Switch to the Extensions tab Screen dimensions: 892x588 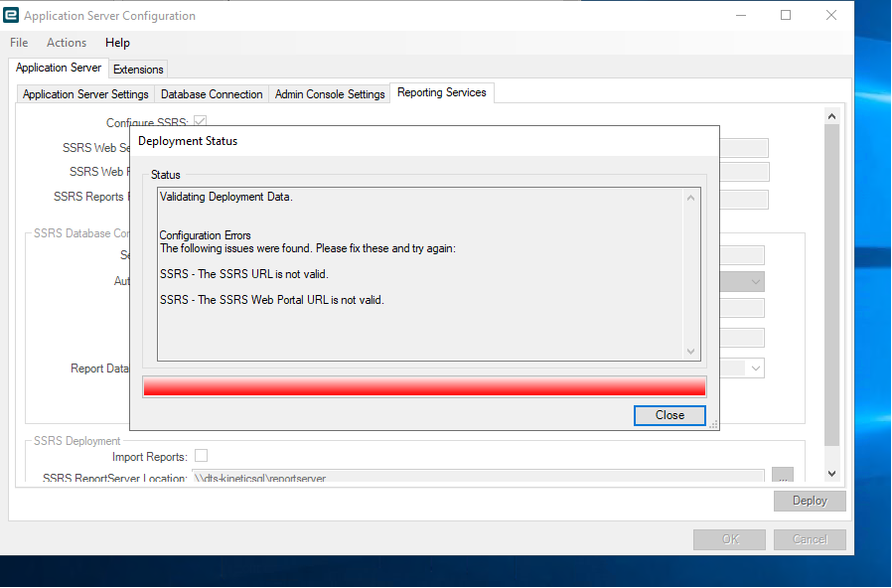click(x=138, y=70)
